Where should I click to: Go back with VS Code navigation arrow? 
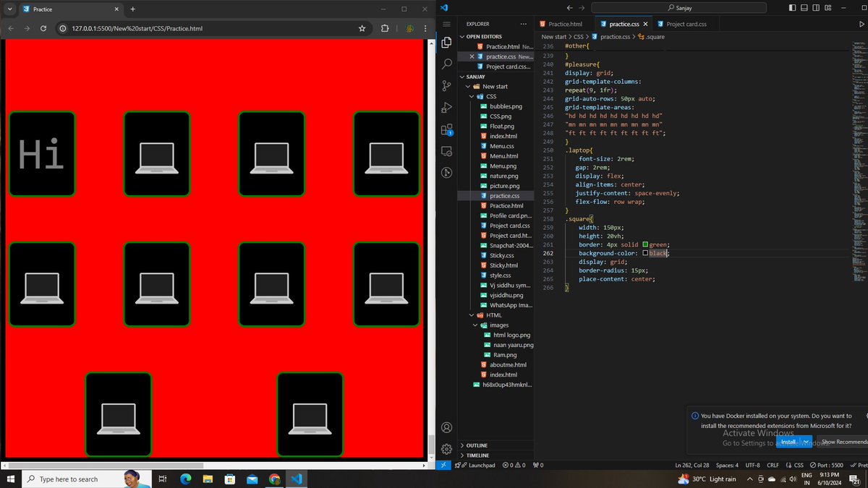(x=570, y=7)
